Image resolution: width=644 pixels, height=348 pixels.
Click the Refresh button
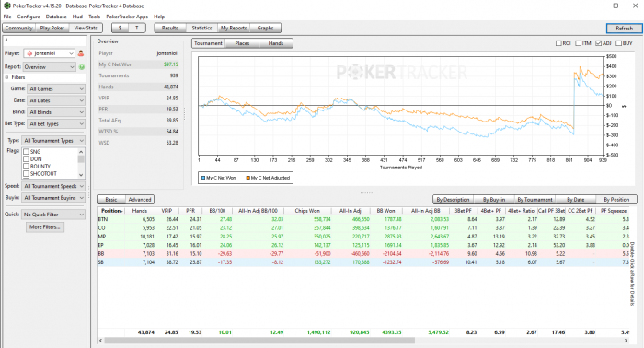click(x=624, y=28)
